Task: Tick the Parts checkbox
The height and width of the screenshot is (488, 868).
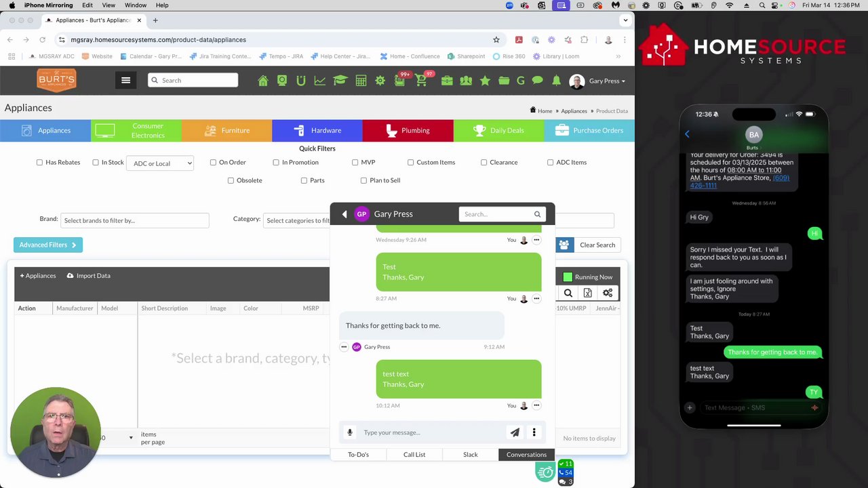Action: pos(304,181)
